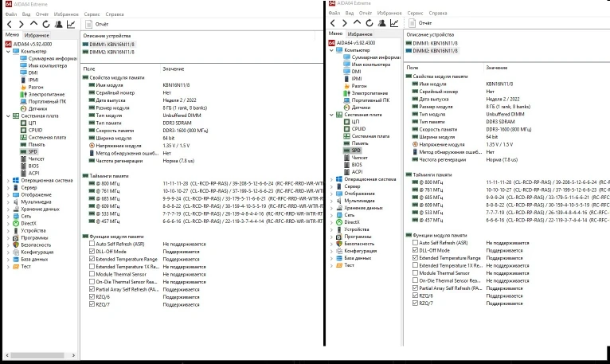Switch to Меню tab in right window
610x364 pixels.
pos(335,33)
